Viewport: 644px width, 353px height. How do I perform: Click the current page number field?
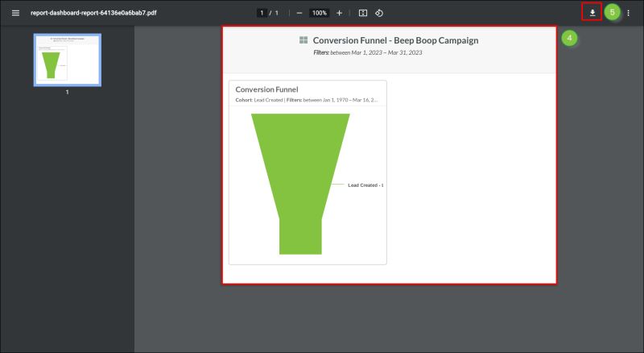pos(262,13)
